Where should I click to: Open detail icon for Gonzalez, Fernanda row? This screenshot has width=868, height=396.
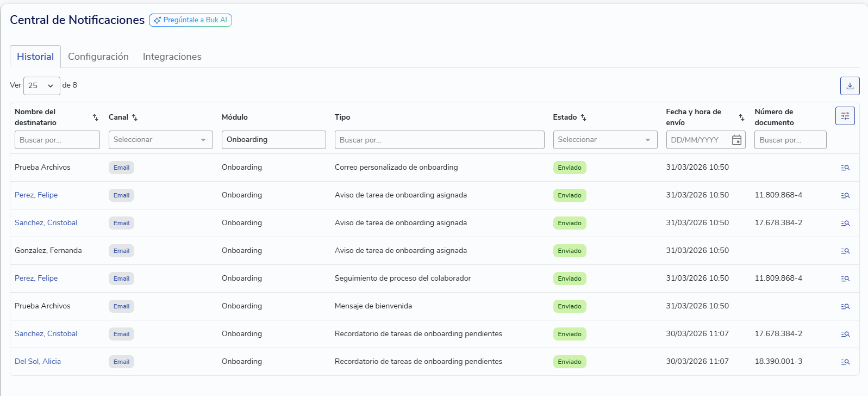click(845, 251)
